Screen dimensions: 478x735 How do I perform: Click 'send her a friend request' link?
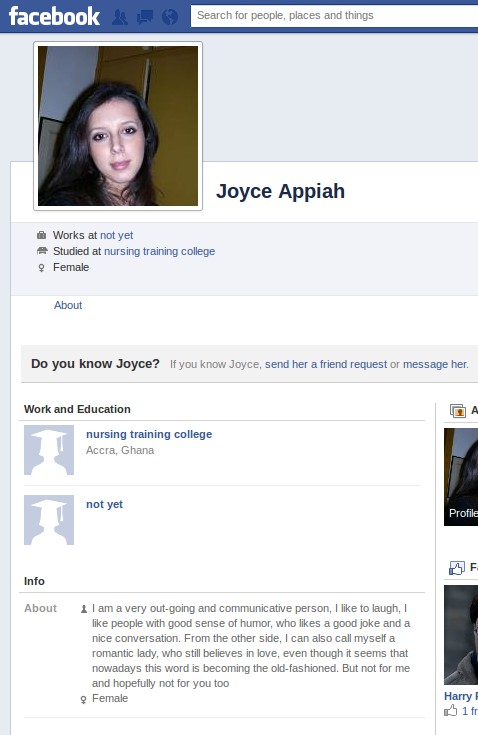[326, 364]
